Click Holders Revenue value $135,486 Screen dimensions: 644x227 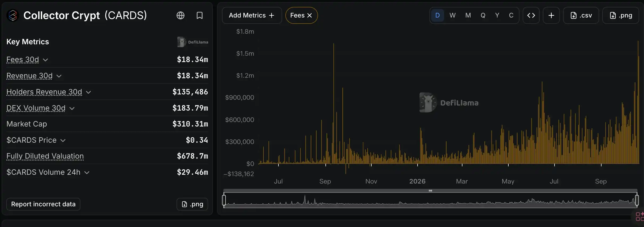(x=190, y=92)
